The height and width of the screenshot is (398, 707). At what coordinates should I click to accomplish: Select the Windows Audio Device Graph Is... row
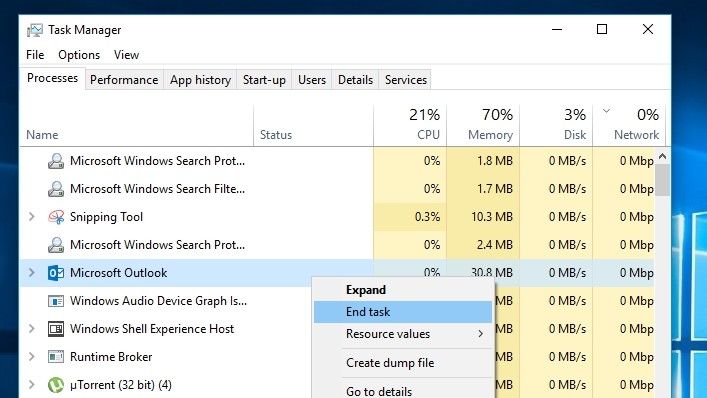coord(337,301)
